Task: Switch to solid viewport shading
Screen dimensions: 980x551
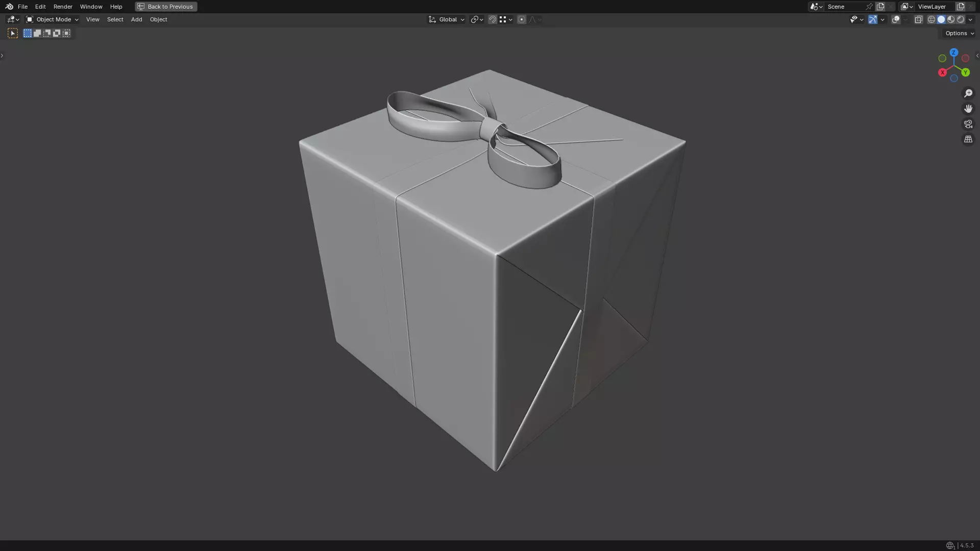Action: (x=941, y=19)
